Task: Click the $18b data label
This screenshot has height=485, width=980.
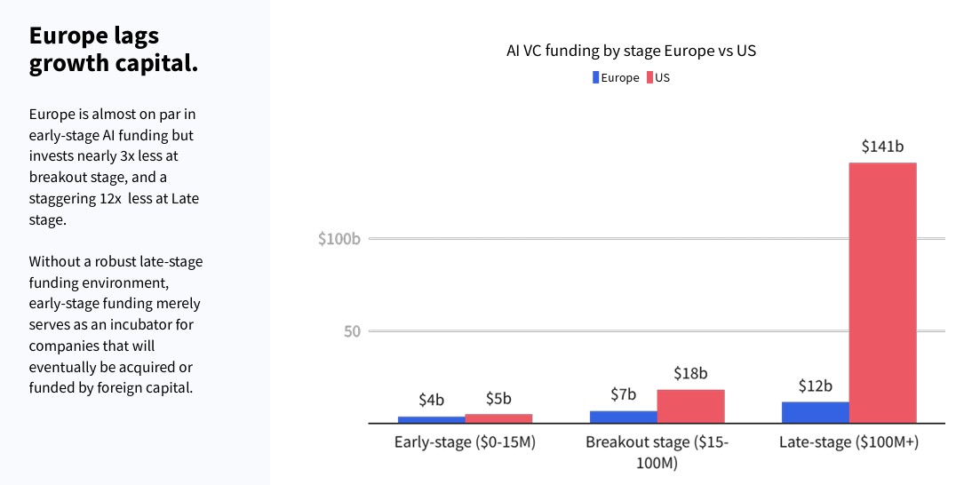Action: (690, 374)
